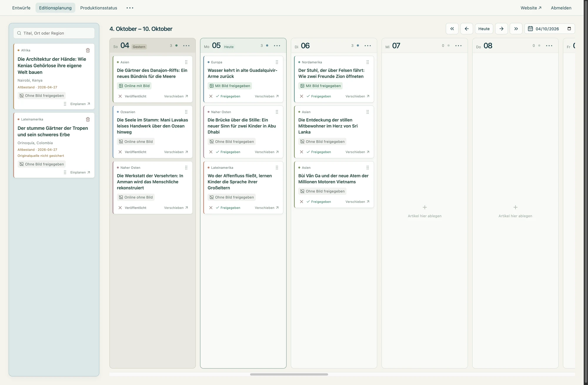
Task: Grab drag handle of Mani Lavakas card
Action: (x=186, y=112)
